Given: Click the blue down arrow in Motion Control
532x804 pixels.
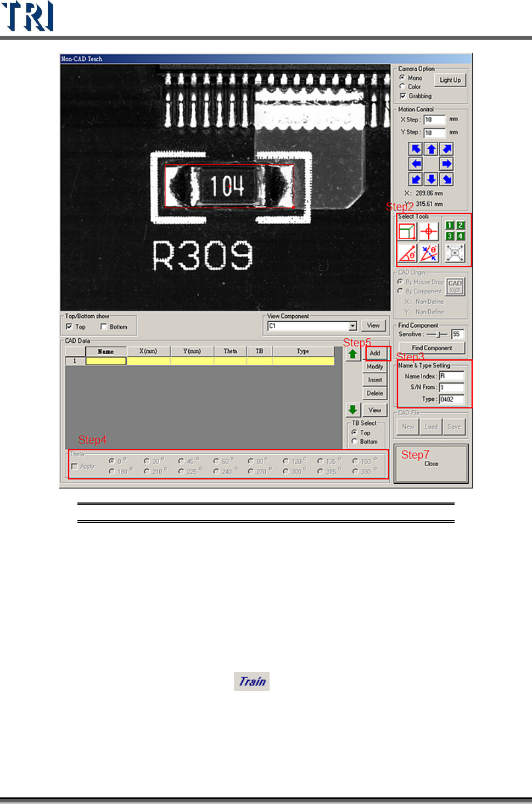Looking at the screenshot, I should [432, 179].
